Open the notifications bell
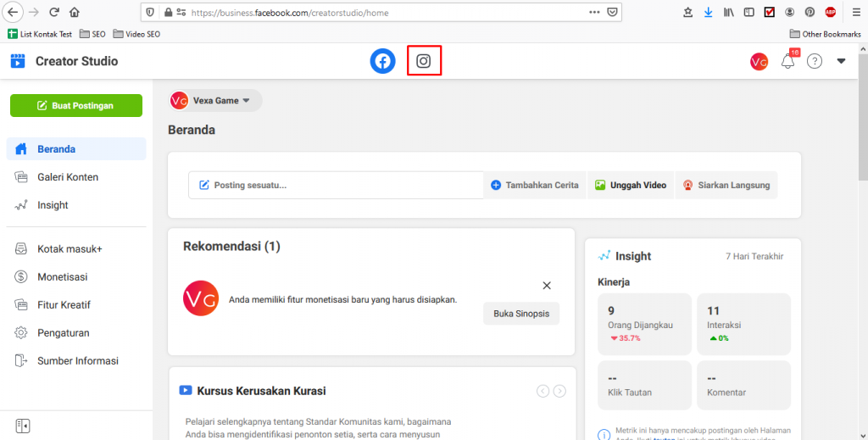The image size is (868, 440). click(787, 62)
